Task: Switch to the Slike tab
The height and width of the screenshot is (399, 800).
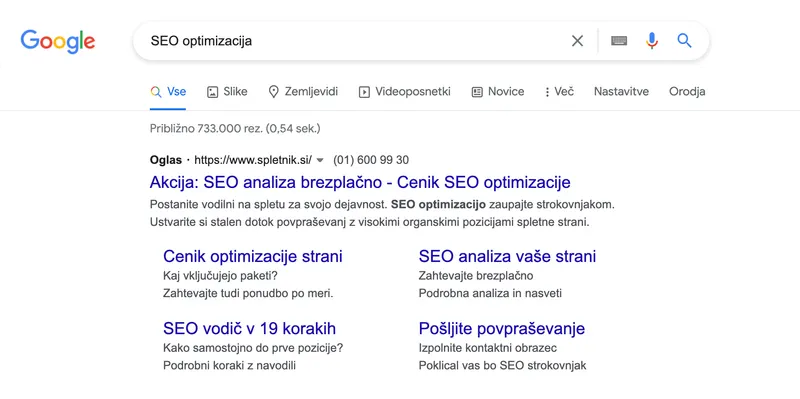Action: (227, 92)
